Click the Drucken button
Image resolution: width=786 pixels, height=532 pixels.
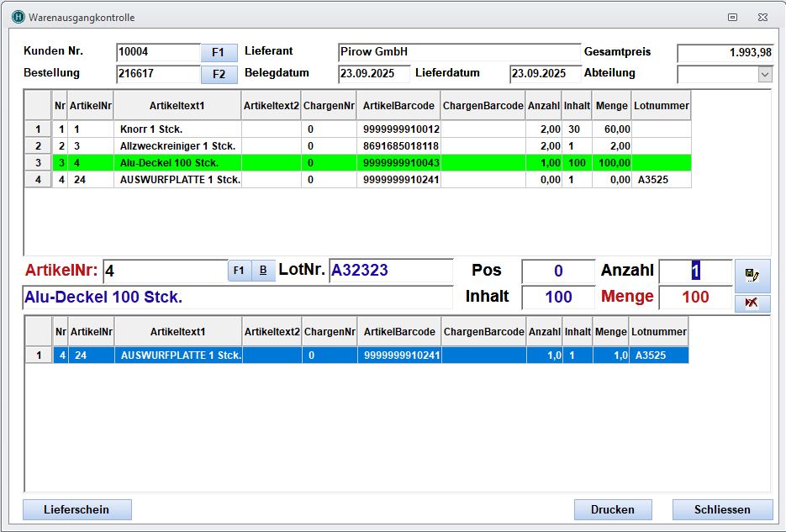[613, 510]
